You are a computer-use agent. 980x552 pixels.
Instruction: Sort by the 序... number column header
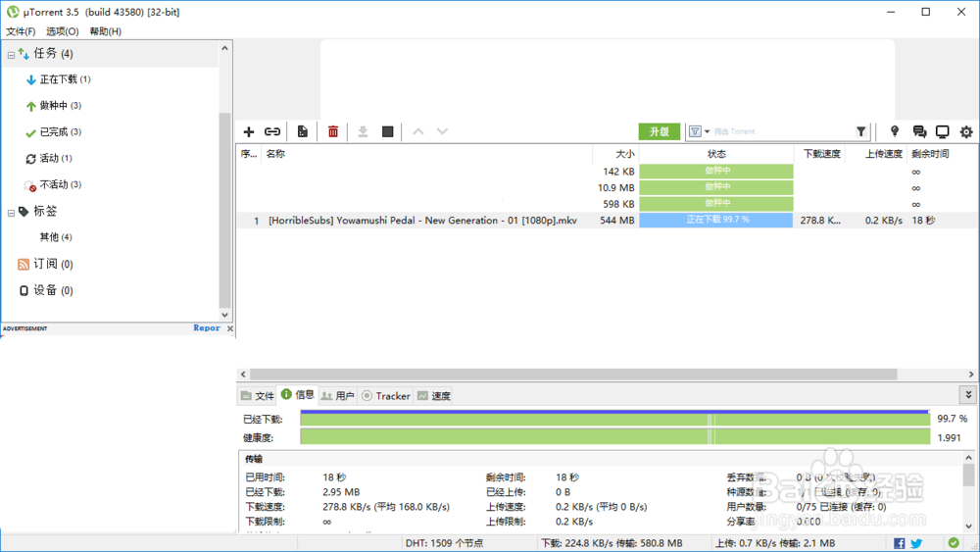click(249, 154)
